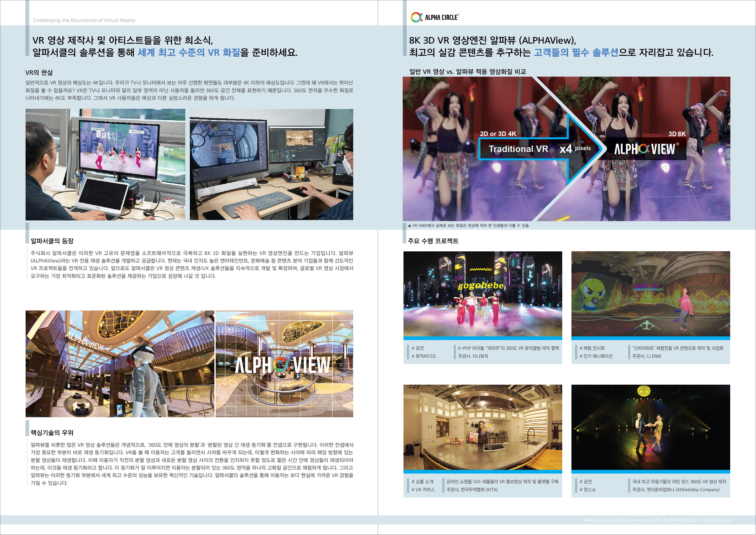Click the '# 뮤직비디오' tag

(x=424, y=356)
